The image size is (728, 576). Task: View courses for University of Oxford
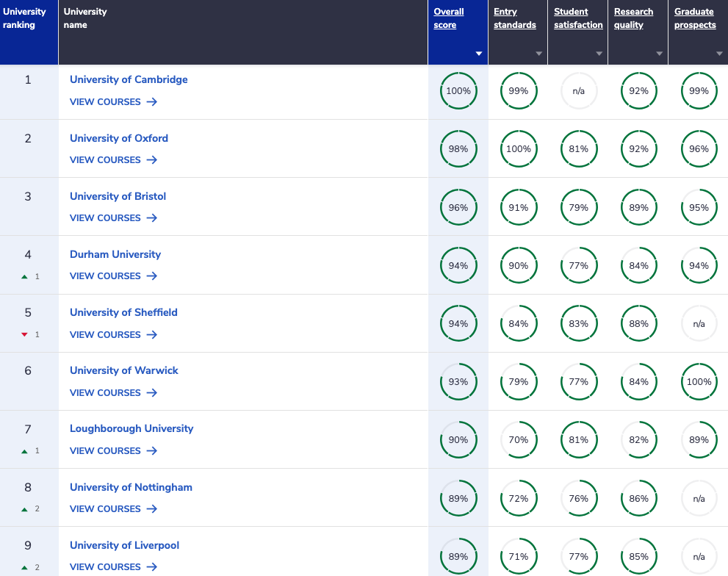113,159
